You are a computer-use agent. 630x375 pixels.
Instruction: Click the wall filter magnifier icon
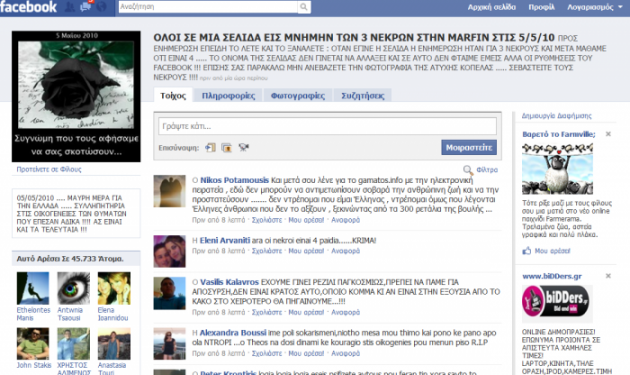[467, 170]
